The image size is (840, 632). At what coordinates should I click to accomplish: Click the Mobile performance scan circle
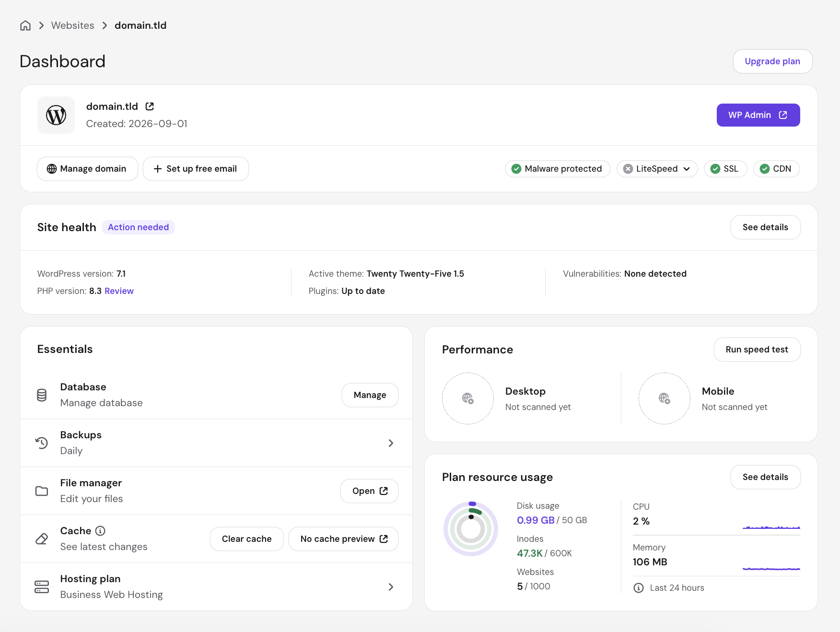tap(665, 398)
